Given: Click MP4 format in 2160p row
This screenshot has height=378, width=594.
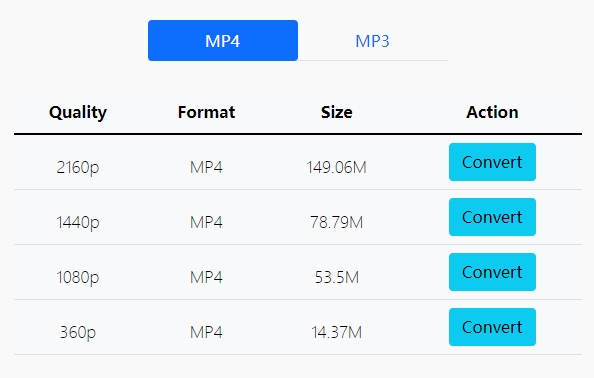Looking at the screenshot, I should tap(206, 167).
